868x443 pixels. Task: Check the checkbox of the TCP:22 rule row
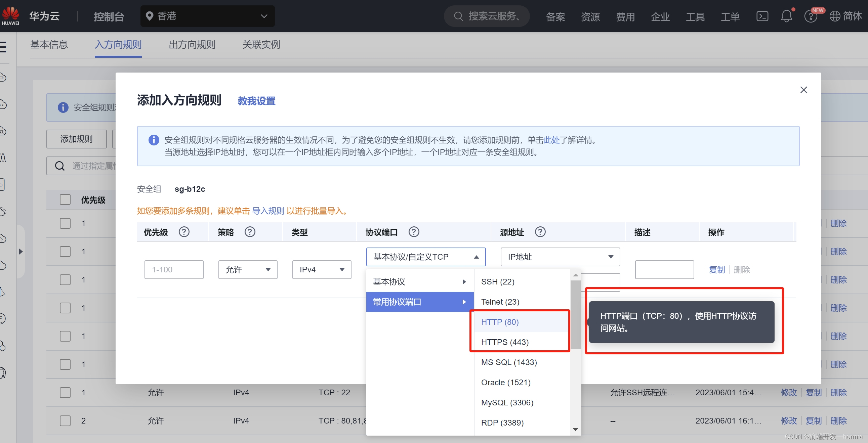pyautogui.click(x=65, y=393)
